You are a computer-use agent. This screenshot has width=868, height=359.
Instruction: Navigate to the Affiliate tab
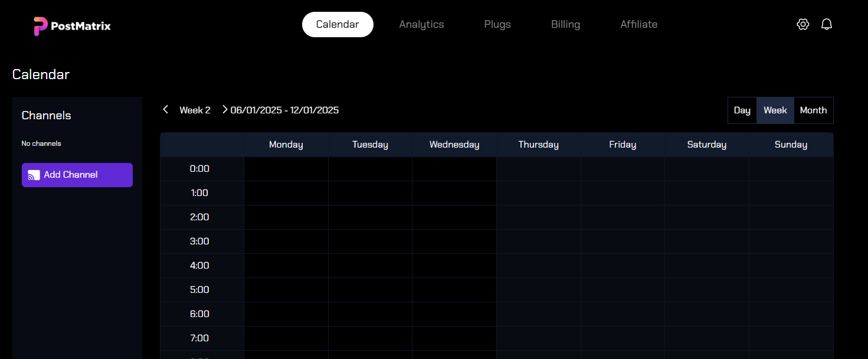coord(638,25)
